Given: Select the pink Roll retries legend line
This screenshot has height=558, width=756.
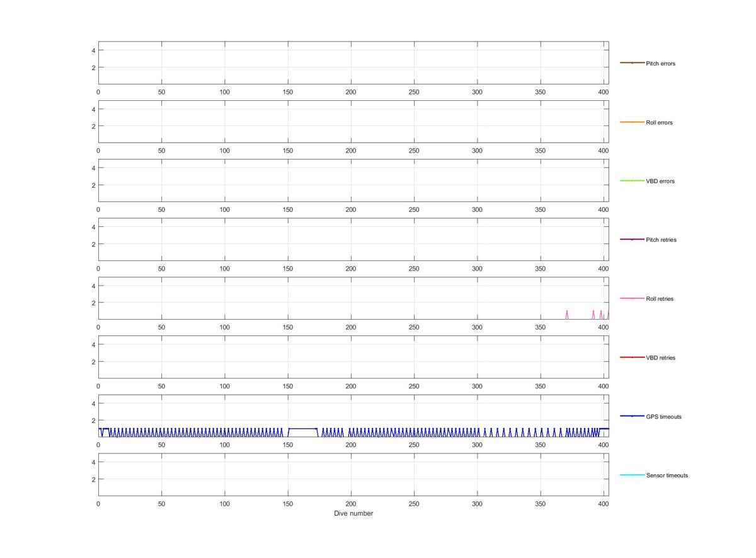Looking at the screenshot, I should click(632, 298).
